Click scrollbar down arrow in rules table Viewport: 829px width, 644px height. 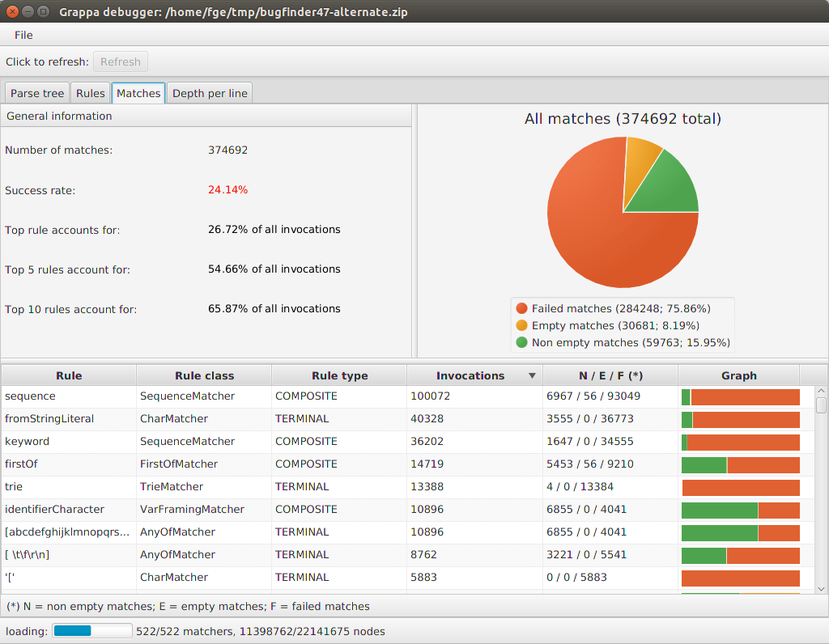tap(821, 588)
